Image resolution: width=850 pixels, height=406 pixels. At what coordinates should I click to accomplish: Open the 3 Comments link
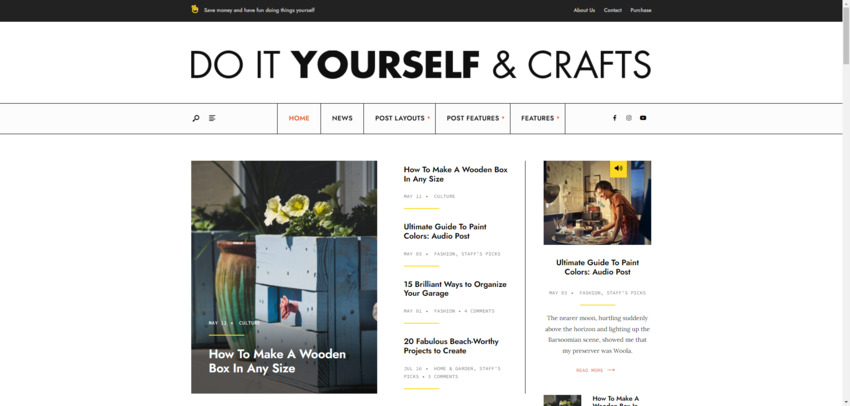[x=443, y=377]
